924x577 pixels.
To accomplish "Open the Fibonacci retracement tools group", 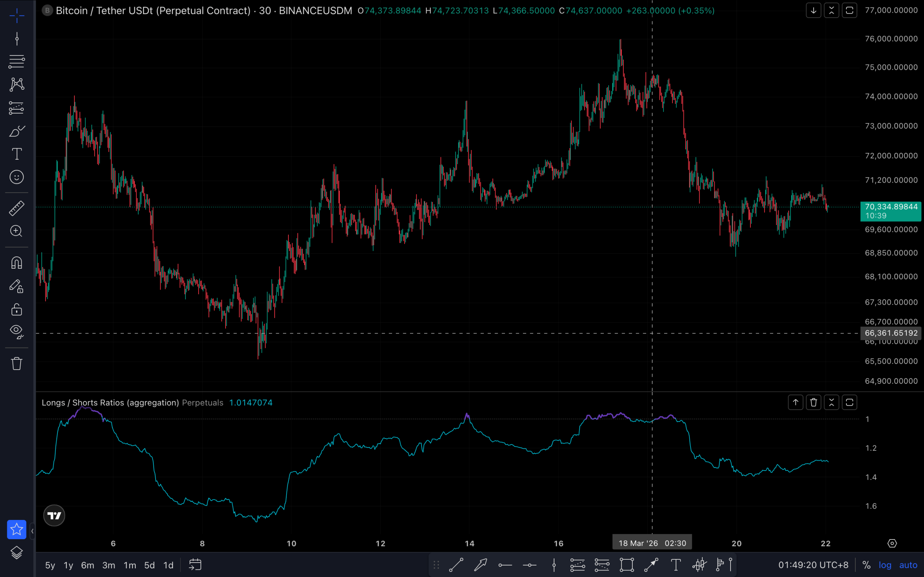I will point(17,61).
